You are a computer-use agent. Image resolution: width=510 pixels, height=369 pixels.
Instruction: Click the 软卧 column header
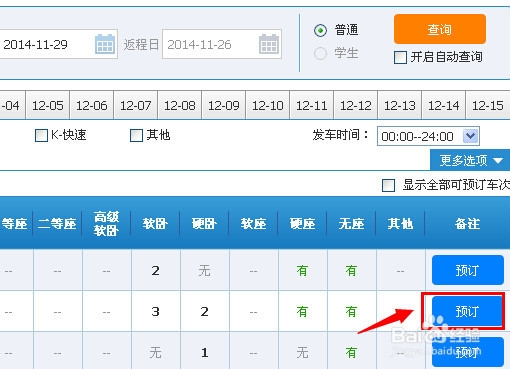point(155,224)
